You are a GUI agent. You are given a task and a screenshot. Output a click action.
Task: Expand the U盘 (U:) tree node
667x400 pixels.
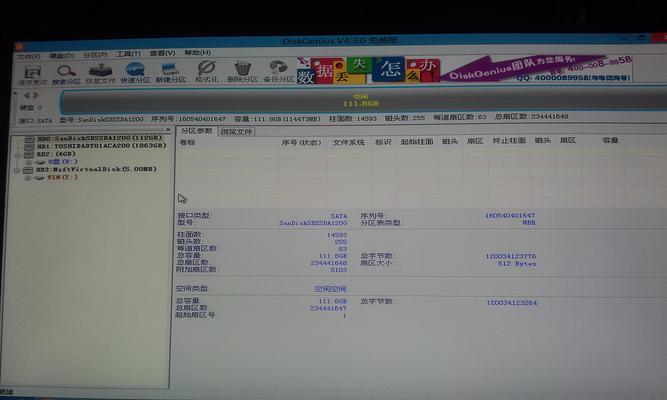[29, 163]
